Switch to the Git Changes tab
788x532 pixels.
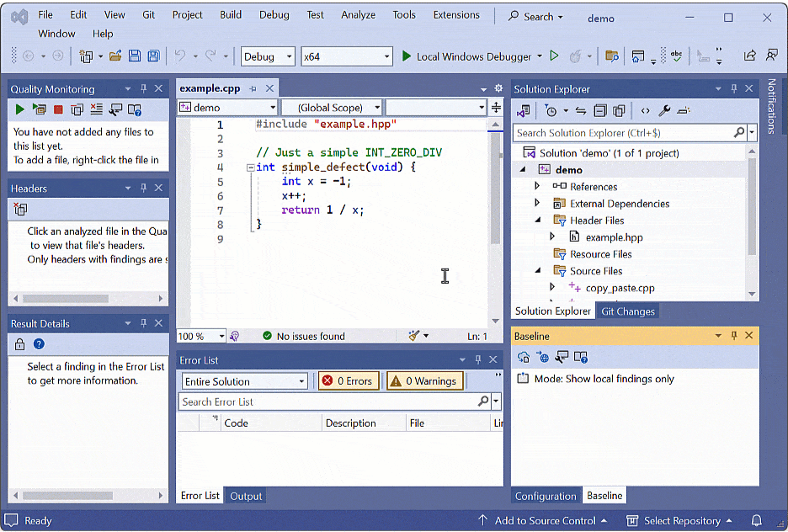click(627, 311)
